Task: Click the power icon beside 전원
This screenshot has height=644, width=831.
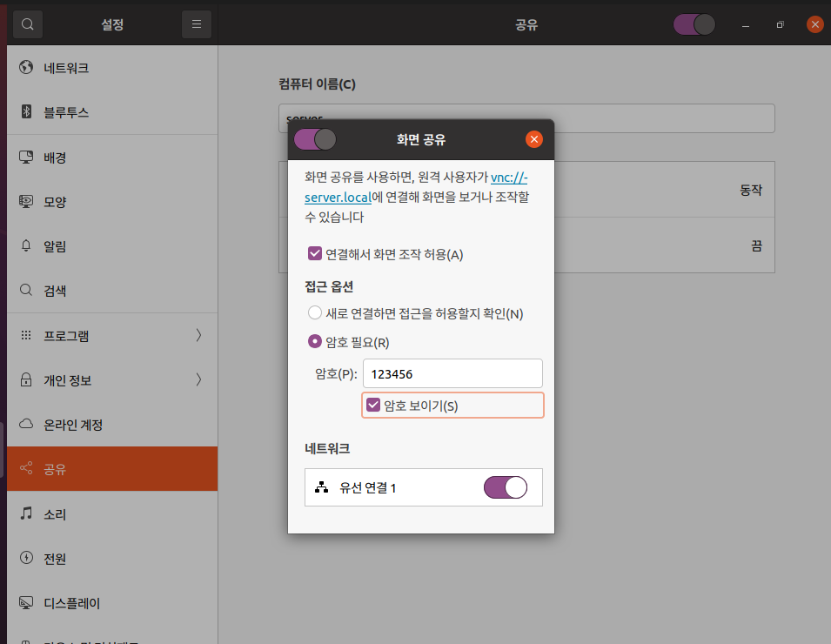Action: tap(26, 558)
